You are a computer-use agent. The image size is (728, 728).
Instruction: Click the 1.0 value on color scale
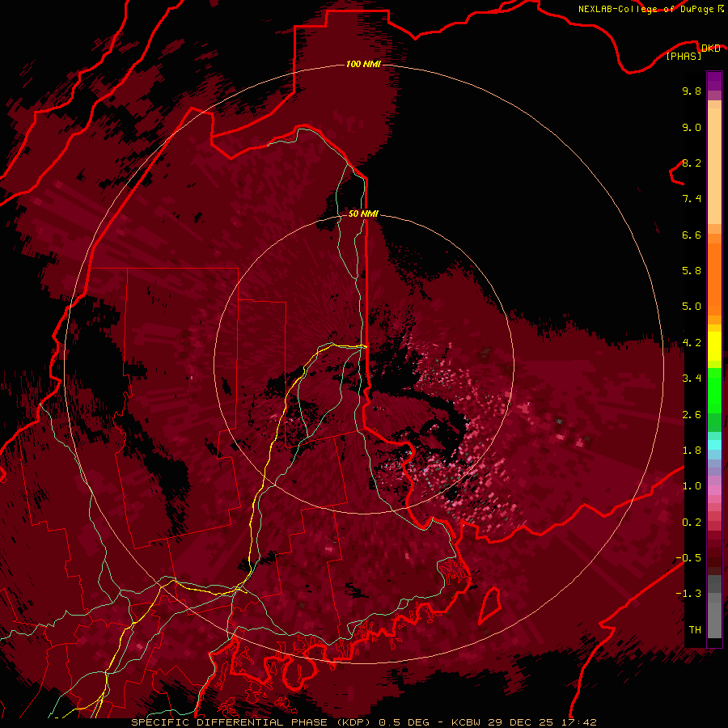(x=692, y=486)
